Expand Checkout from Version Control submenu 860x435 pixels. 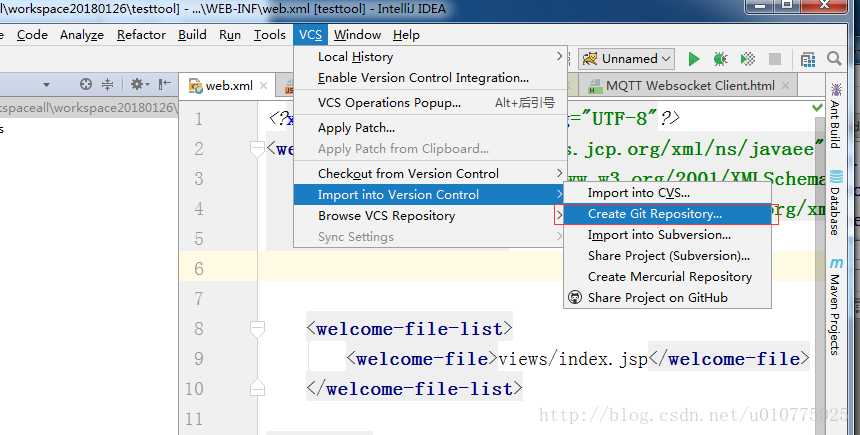pos(430,173)
